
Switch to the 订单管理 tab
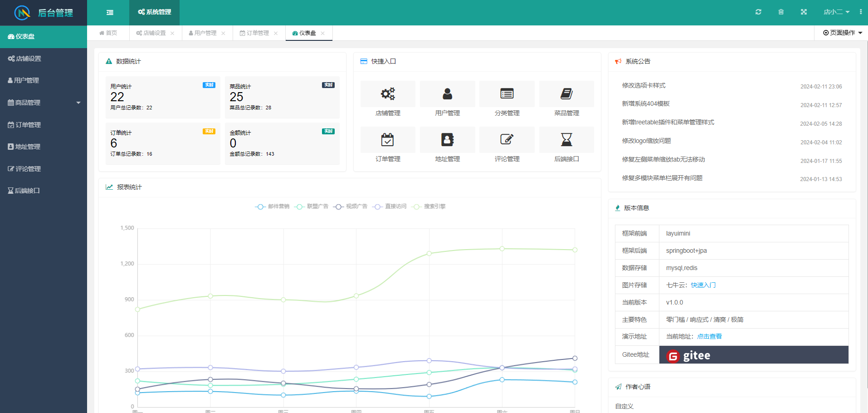tap(258, 33)
